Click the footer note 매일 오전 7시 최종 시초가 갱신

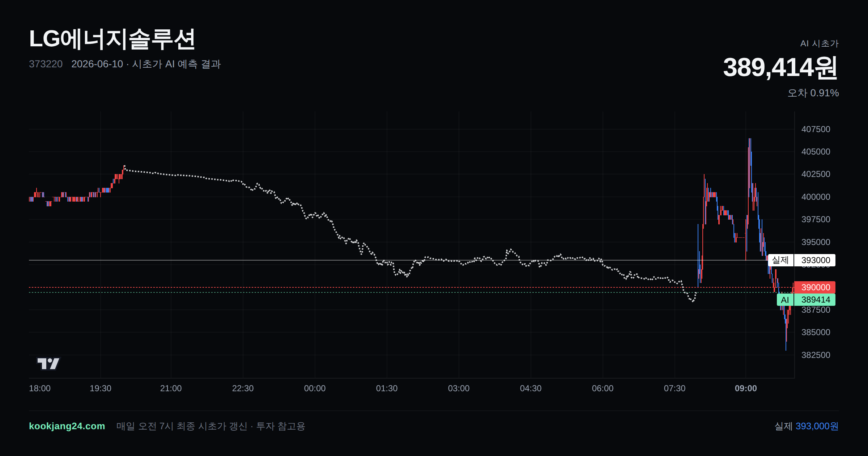[x=182, y=426]
